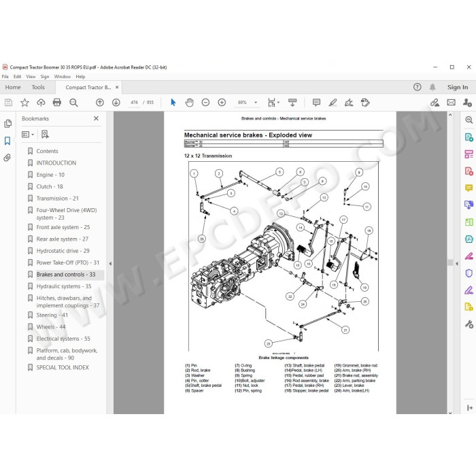Go to the next page arrow
The height and width of the screenshot is (476, 476).
coord(116,103)
